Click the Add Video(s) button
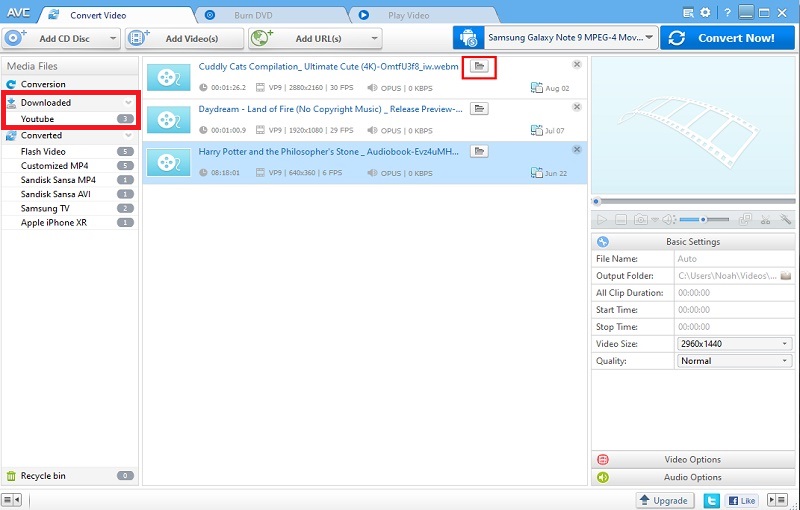Viewport: 800px width, 510px height. click(x=185, y=39)
